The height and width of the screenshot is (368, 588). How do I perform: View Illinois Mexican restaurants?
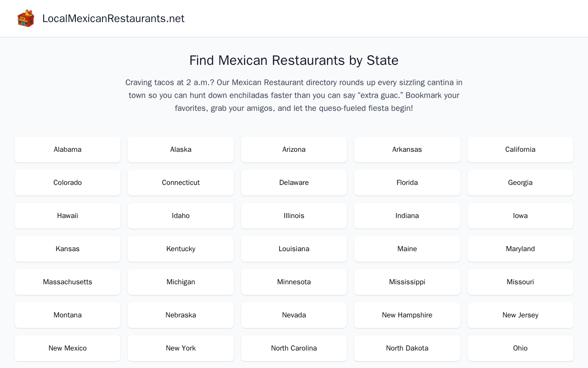point(294,216)
